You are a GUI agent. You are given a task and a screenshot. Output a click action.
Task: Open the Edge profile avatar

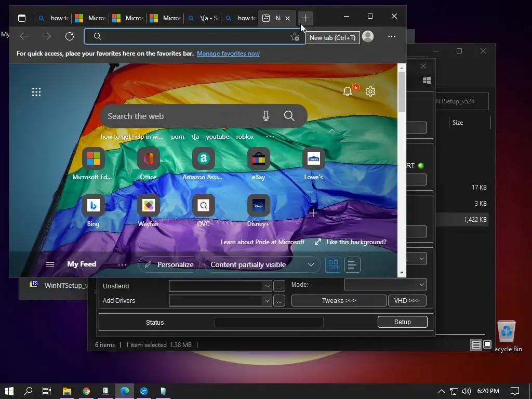click(x=368, y=36)
